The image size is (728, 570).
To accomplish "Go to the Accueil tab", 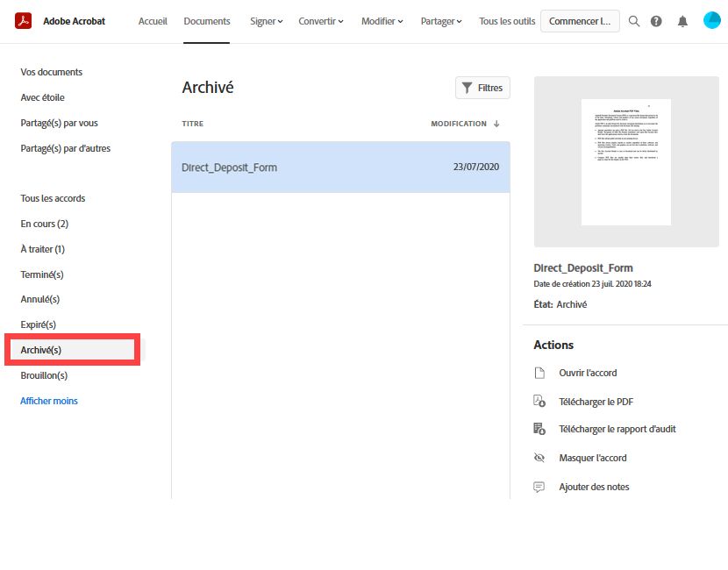I will click(153, 21).
